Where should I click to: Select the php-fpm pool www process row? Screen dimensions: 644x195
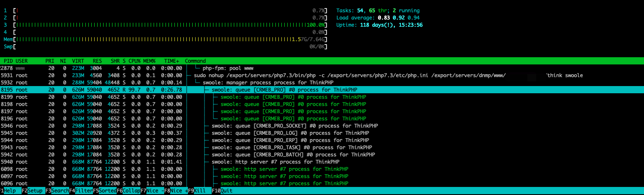[x=322, y=68]
